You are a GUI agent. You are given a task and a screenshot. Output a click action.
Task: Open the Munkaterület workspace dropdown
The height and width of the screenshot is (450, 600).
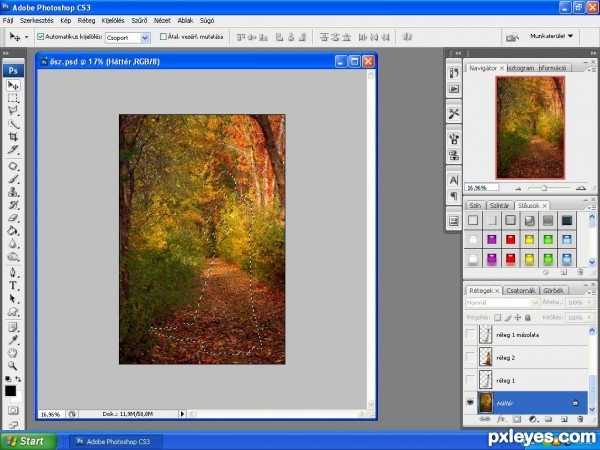[551, 36]
